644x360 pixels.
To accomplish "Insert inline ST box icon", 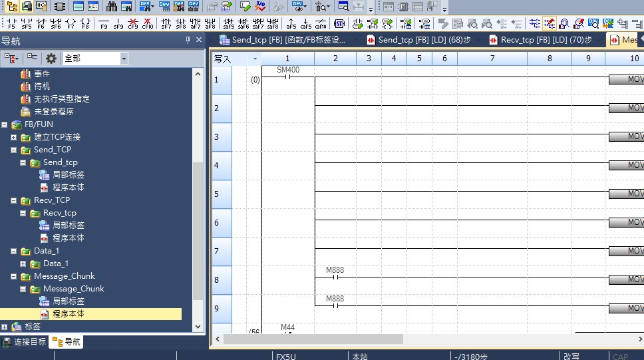I will point(339,24).
